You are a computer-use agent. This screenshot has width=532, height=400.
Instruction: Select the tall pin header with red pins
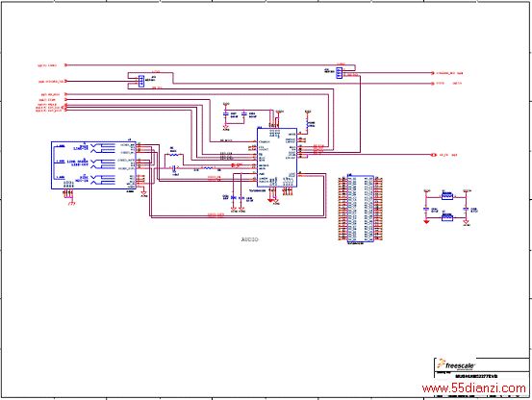point(361,209)
